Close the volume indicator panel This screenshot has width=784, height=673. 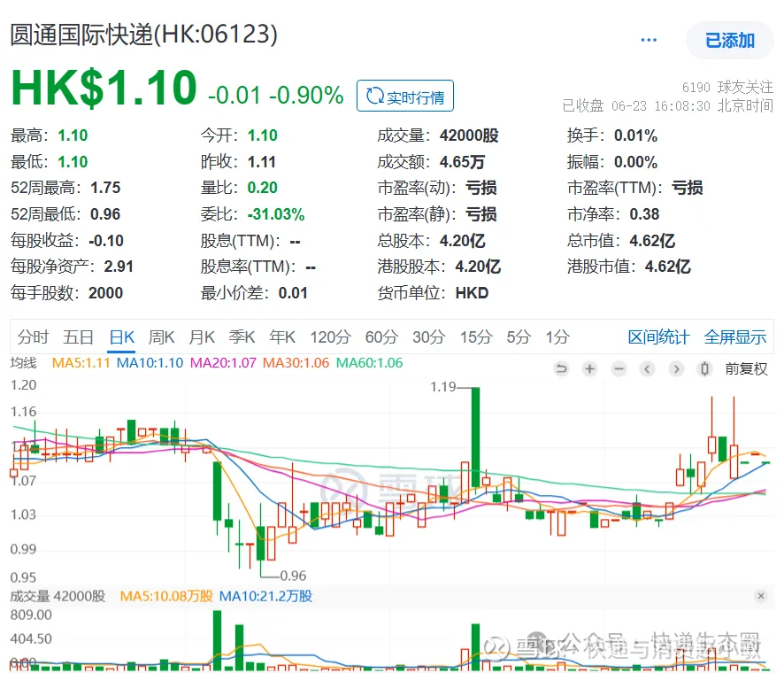760,595
